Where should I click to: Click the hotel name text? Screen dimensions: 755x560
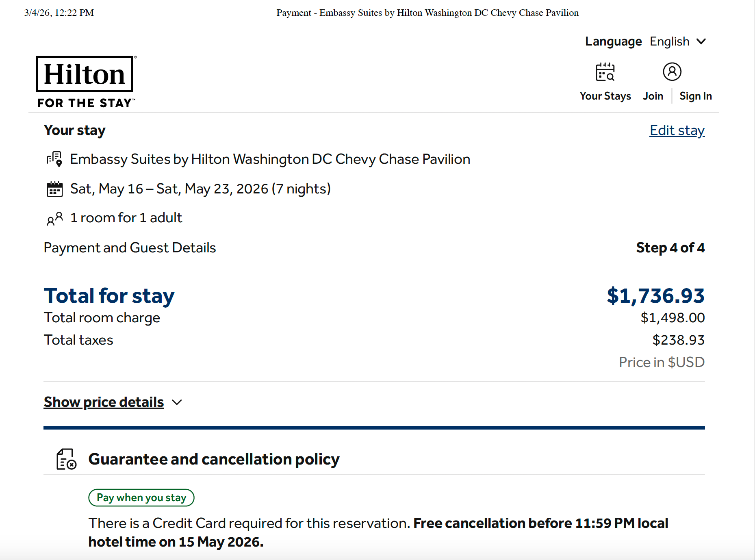270,159
